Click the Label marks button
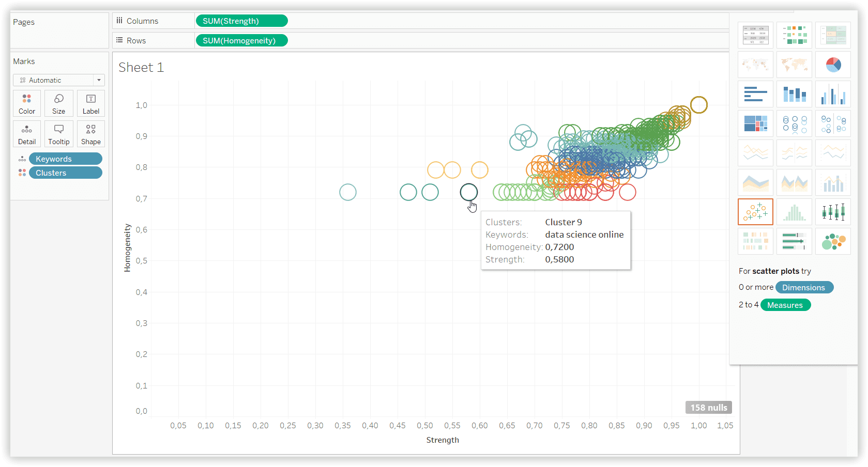Screen dimensions: 868x467 (x=91, y=103)
